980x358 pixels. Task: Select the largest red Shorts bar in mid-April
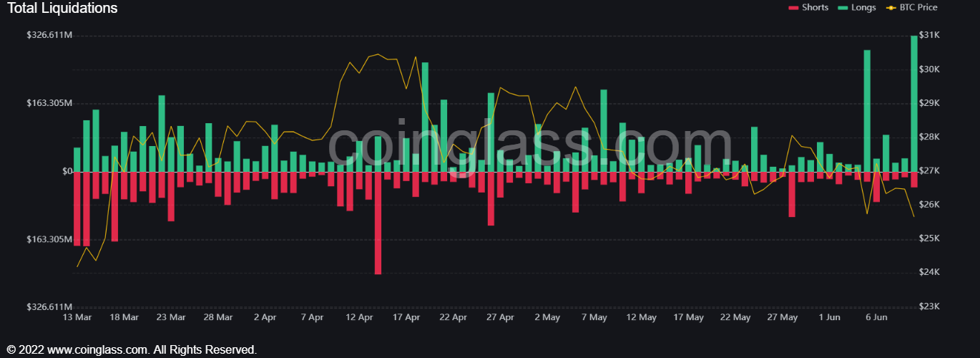click(x=378, y=223)
